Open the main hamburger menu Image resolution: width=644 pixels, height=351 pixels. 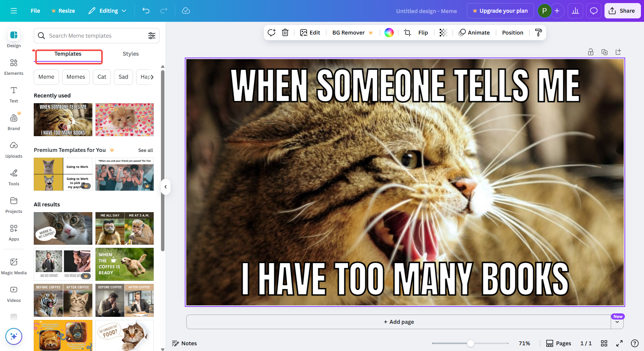(x=14, y=11)
